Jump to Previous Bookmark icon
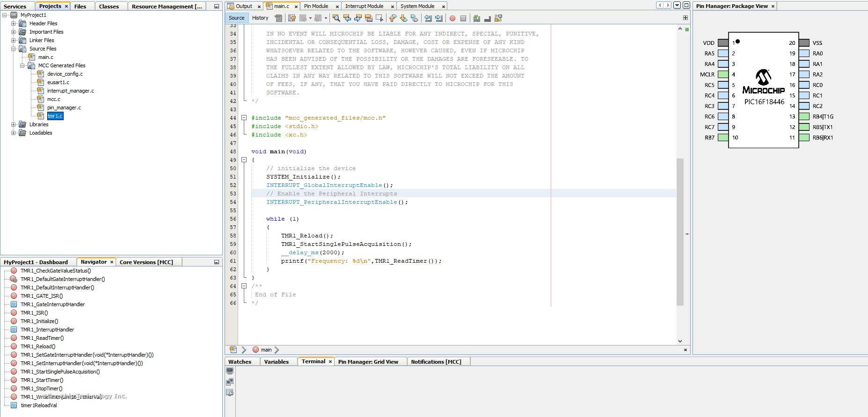 (x=393, y=18)
